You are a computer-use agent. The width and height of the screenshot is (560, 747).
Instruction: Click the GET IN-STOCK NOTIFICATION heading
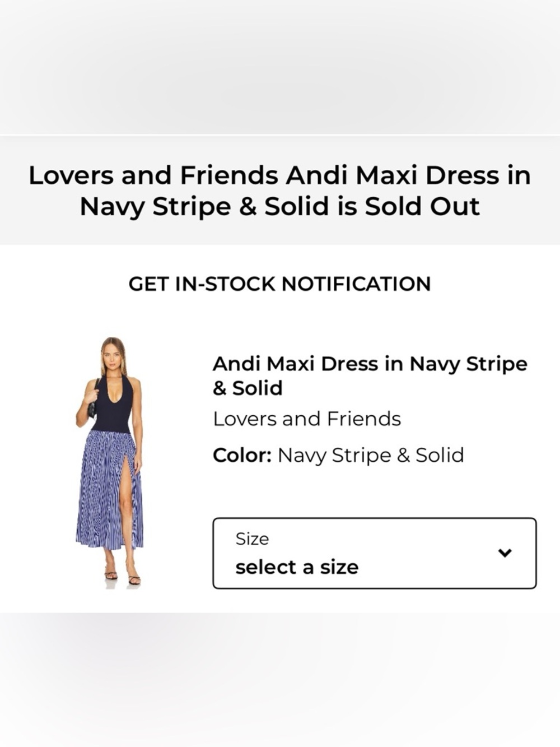279,284
